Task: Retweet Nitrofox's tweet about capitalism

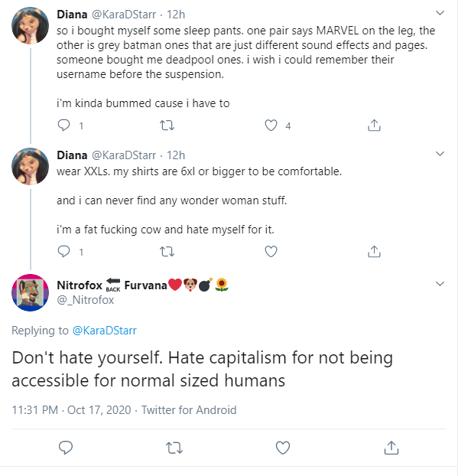Action: 174,448
